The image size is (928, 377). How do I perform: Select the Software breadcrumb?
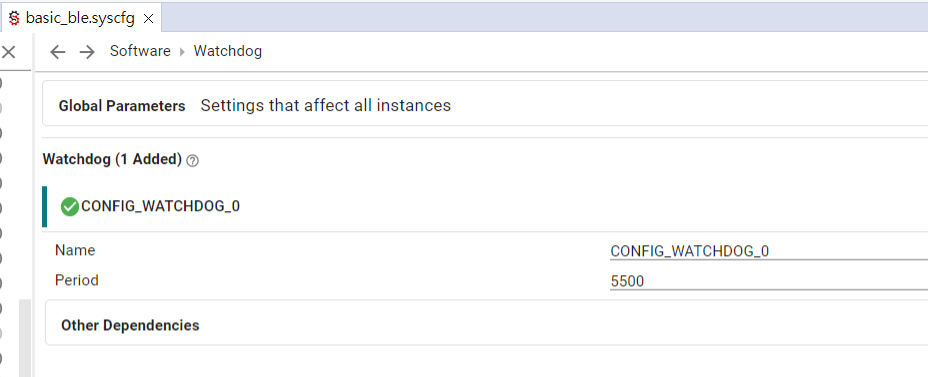tap(140, 51)
